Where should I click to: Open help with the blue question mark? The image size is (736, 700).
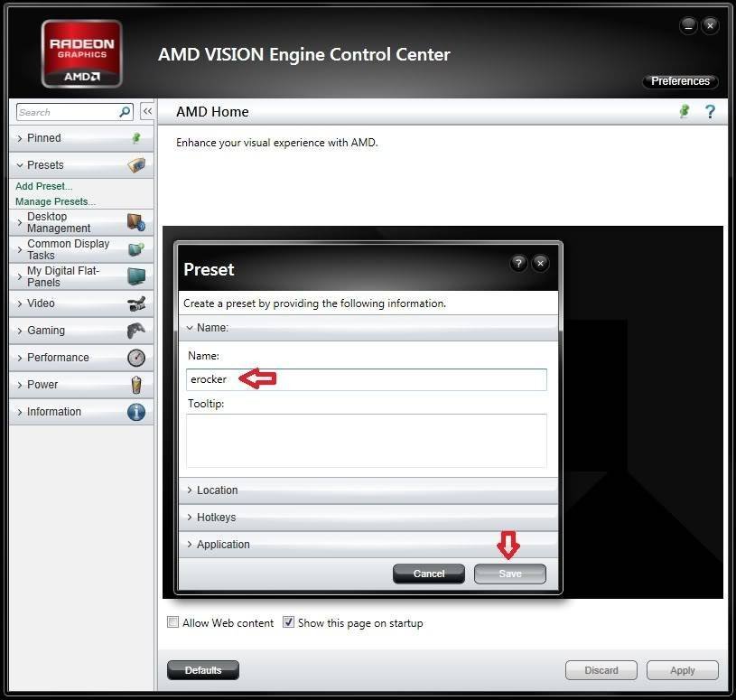coord(710,112)
